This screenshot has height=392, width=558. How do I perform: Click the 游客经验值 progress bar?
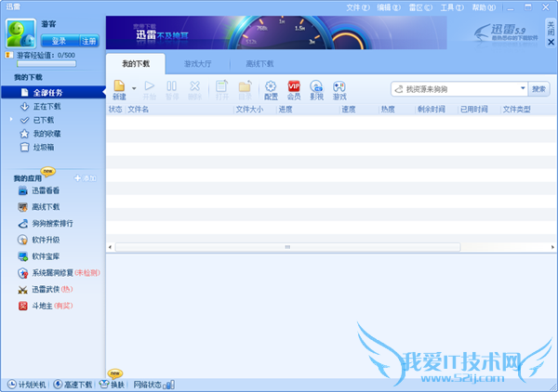point(46,64)
